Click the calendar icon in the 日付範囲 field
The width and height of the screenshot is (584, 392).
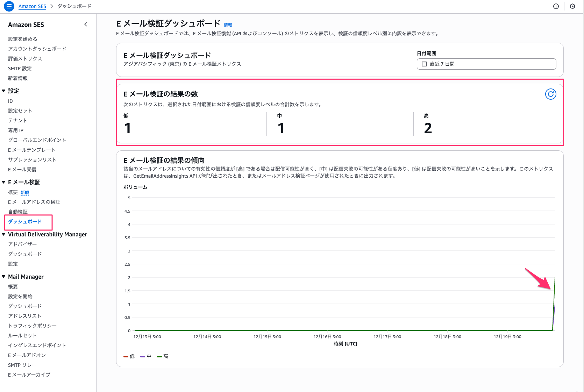(x=425, y=64)
